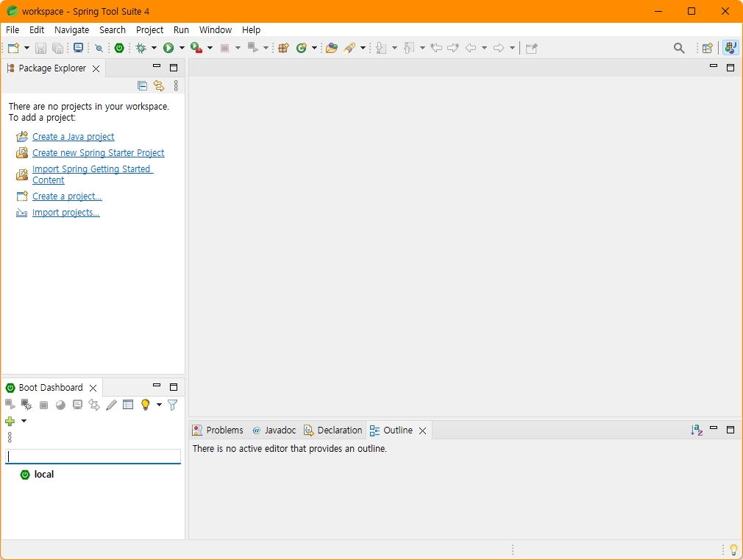Switch to the Problems tab
Viewport: 743px width, 560px height.
coord(218,430)
